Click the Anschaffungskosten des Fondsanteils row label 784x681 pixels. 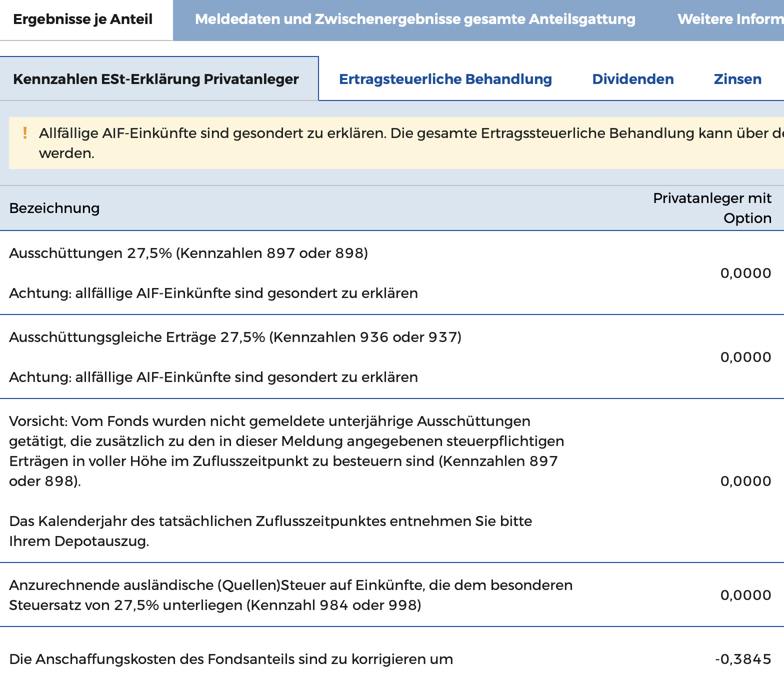point(231,659)
